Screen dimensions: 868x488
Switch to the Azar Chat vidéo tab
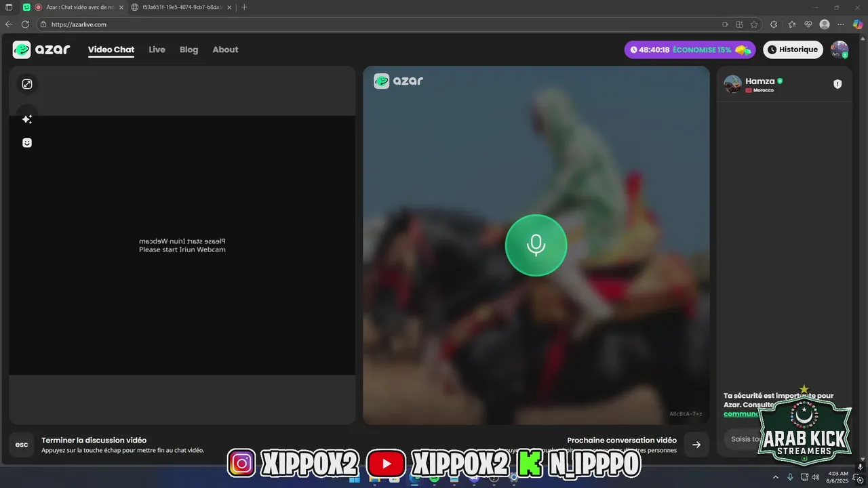(75, 7)
